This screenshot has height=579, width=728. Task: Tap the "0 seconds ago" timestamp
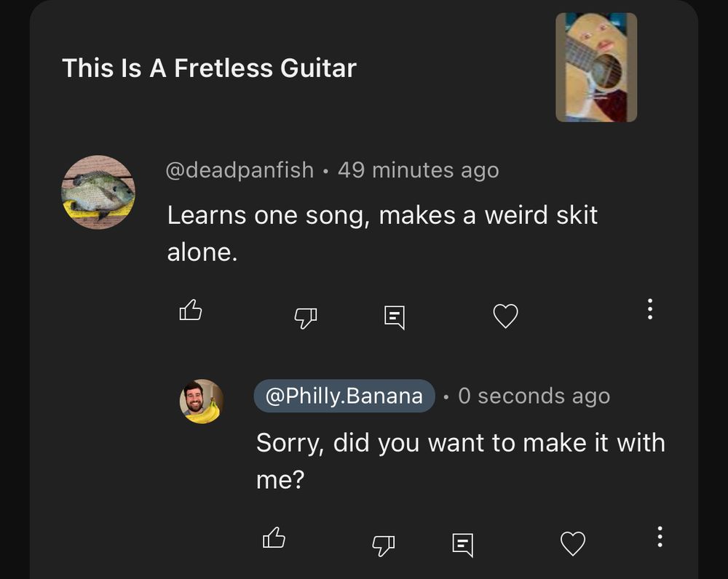click(x=534, y=396)
